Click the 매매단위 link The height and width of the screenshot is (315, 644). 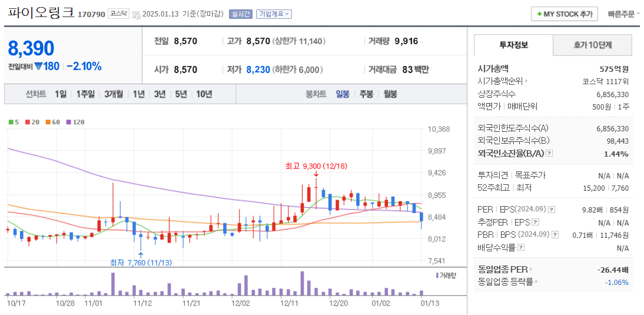(522, 107)
